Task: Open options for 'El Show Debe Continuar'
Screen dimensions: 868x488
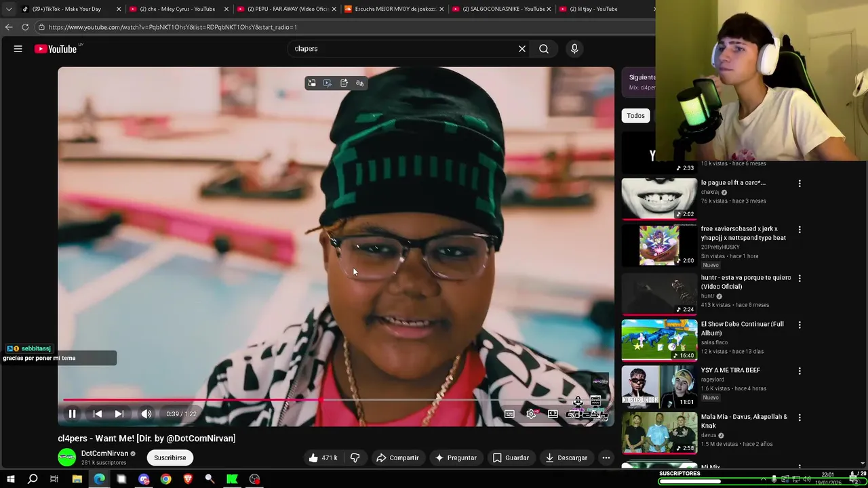Action: pyautogui.click(x=800, y=325)
